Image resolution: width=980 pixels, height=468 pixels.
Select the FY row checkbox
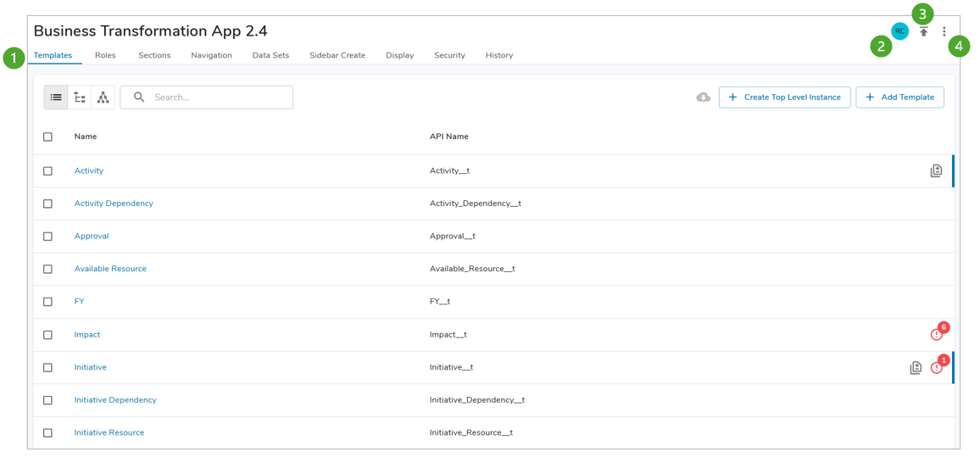[48, 302]
